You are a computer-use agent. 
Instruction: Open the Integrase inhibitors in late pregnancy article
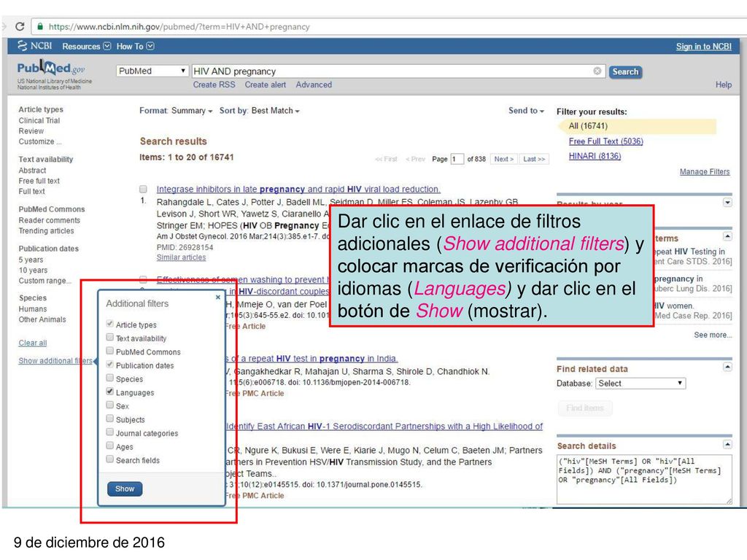(x=298, y=189)
